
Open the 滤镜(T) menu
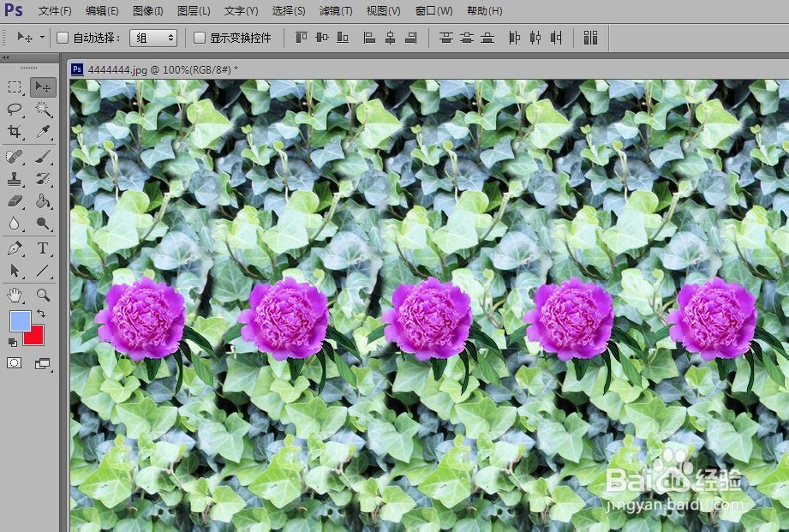(336, 10)
